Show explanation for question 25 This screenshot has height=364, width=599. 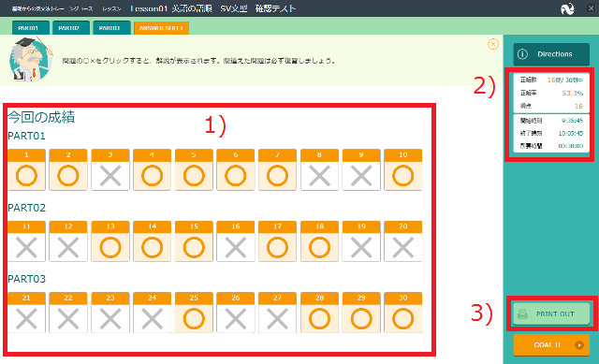pos(194,313)
